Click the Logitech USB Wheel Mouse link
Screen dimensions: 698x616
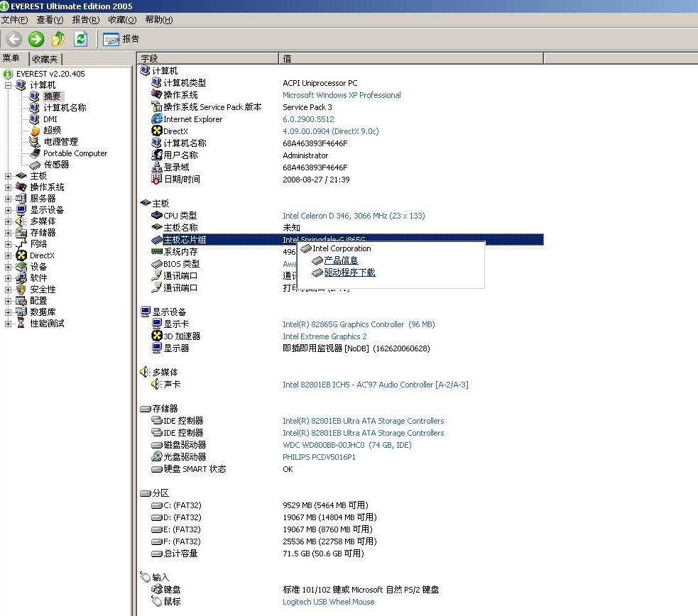tap(328, 602)
